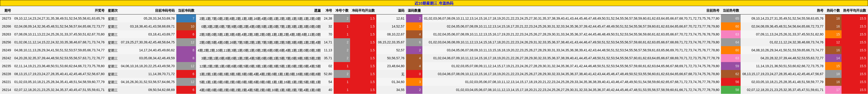Click hot numbers 01,02,11,12,24,32,38,46,68,73,74,76
This screenshot has width=868, height=94.
(x=796, y=42)
